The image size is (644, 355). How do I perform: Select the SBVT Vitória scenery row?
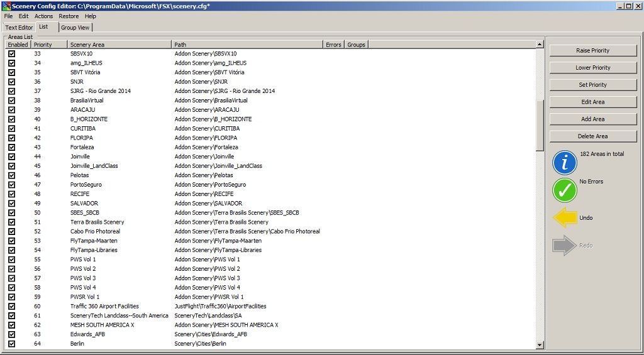[x=271, y=72]
